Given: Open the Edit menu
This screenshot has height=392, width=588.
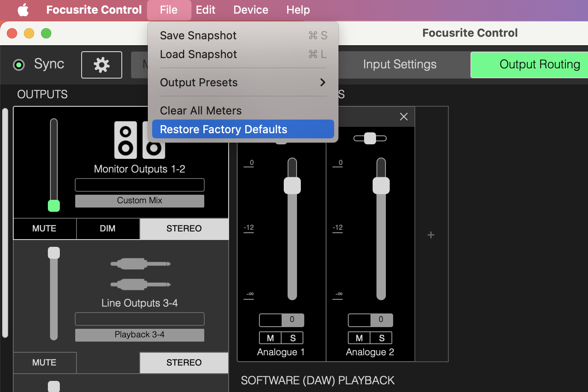Looking at the screenshot, I should click(x=206, y=10).
